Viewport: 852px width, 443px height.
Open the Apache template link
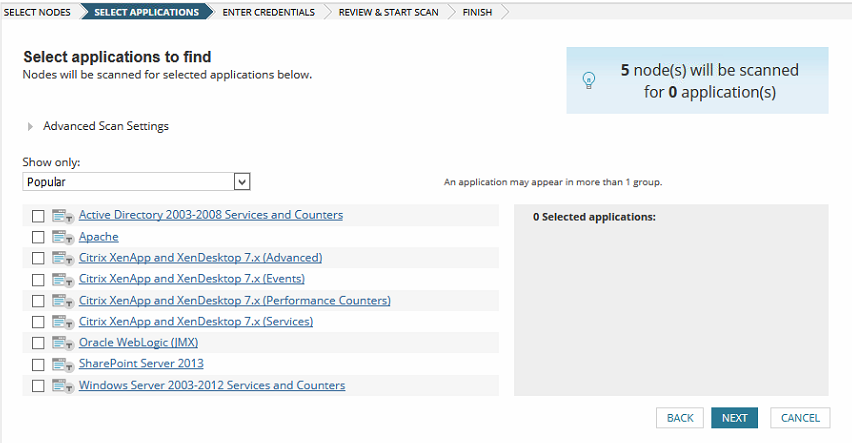click(98, 237)
